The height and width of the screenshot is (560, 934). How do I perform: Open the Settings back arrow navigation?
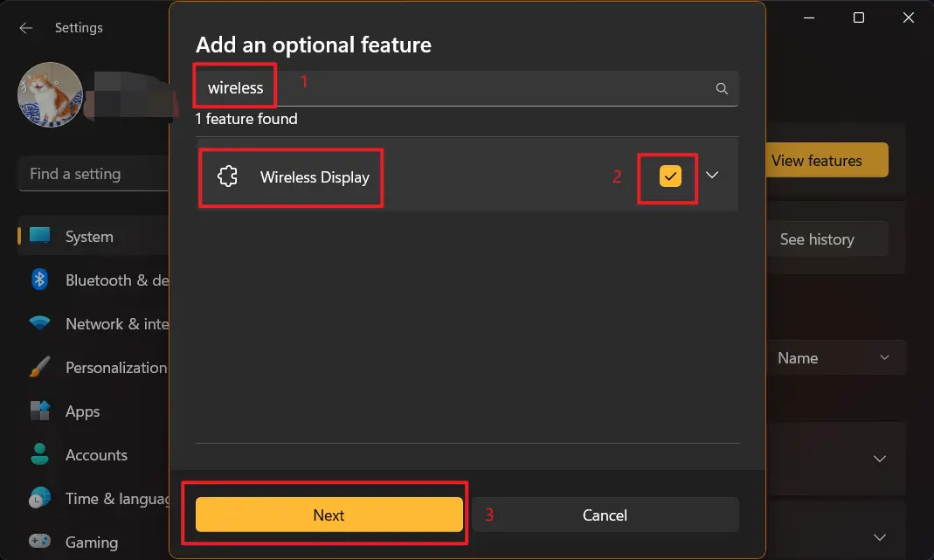(x=25, y=27)
